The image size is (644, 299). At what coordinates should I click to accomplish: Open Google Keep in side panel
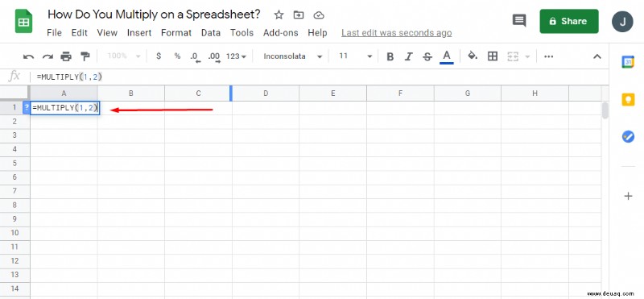628,99
